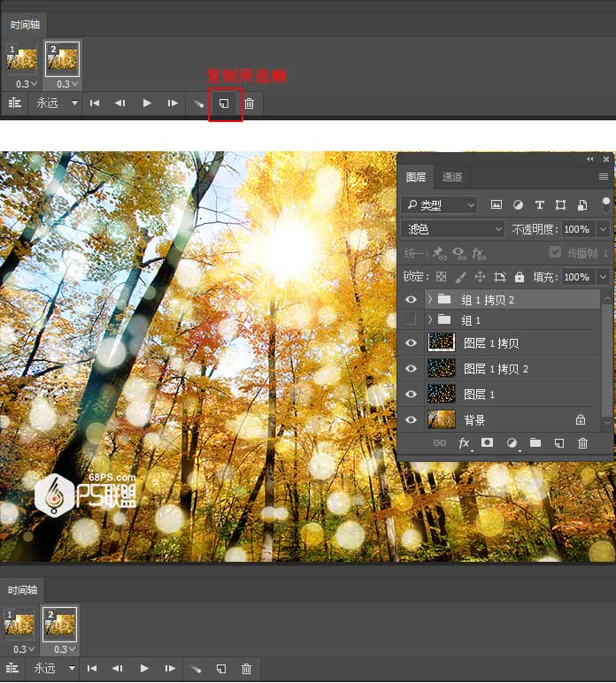Select frame 2 thumbnail in top timeline

(x=62, y=59)
